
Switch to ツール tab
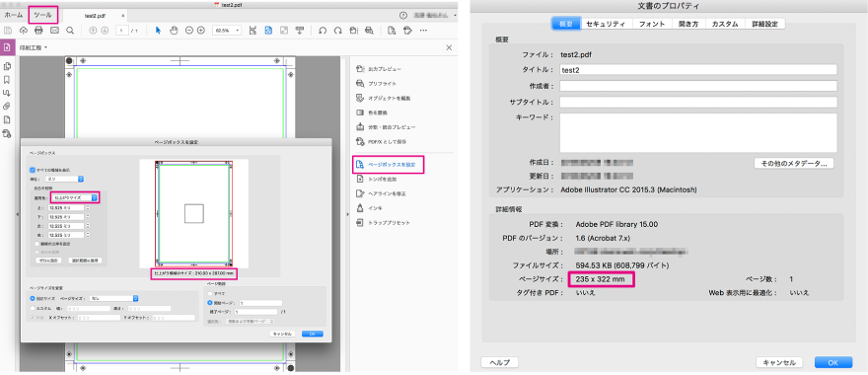(42, 15)
